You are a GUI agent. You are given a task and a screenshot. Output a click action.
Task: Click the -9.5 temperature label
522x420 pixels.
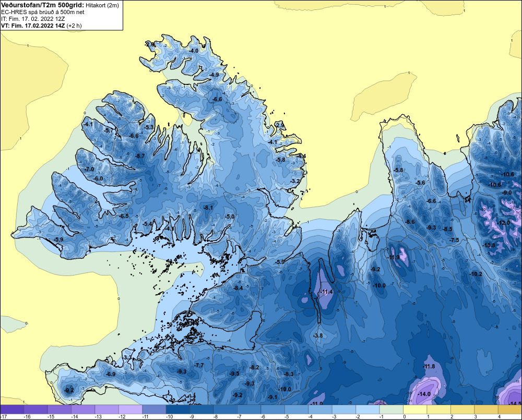click(x=234, y=374)
